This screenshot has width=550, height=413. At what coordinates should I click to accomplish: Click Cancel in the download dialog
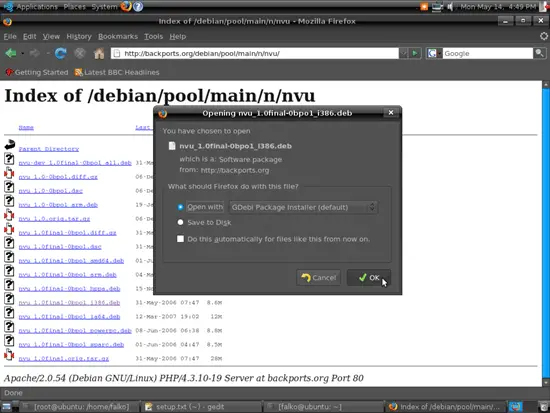coord(318,278)
